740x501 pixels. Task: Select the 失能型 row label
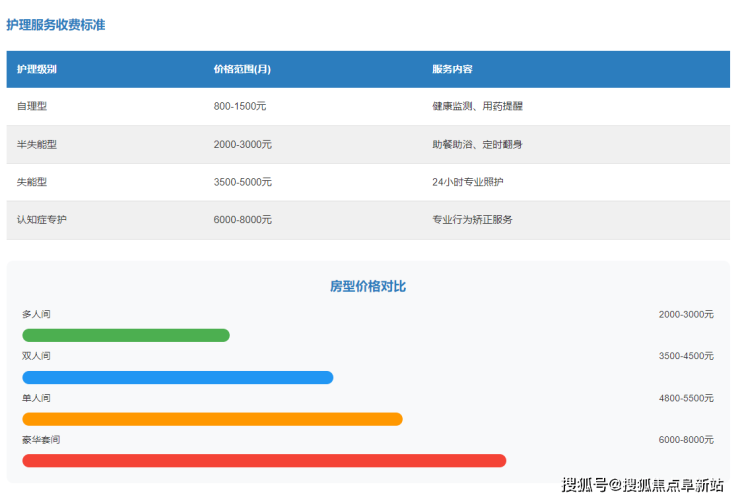[x=32, y=183]
